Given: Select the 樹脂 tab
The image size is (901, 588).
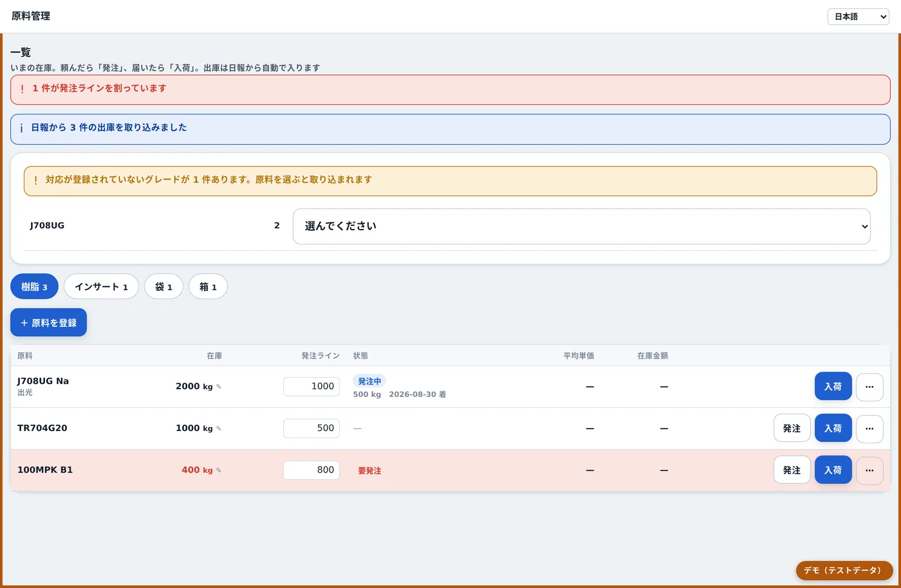Looking at the screenshot, I should pyautogui.click(x=34, y=287).
